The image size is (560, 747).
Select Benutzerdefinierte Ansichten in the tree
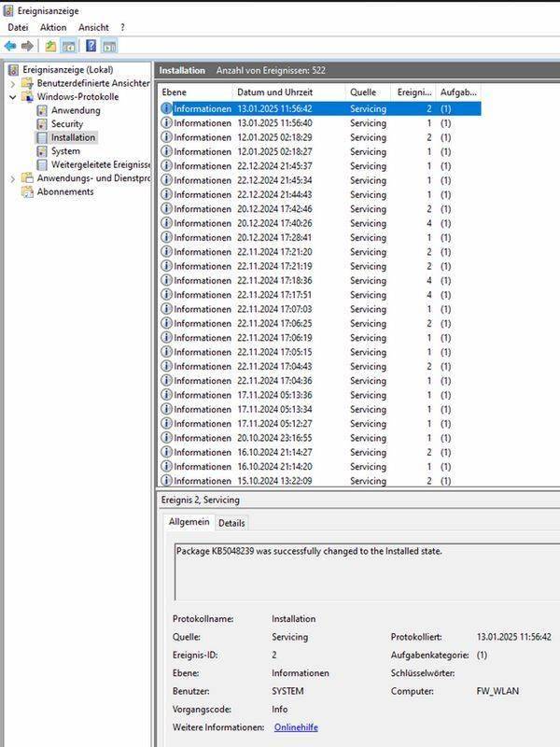92,83
